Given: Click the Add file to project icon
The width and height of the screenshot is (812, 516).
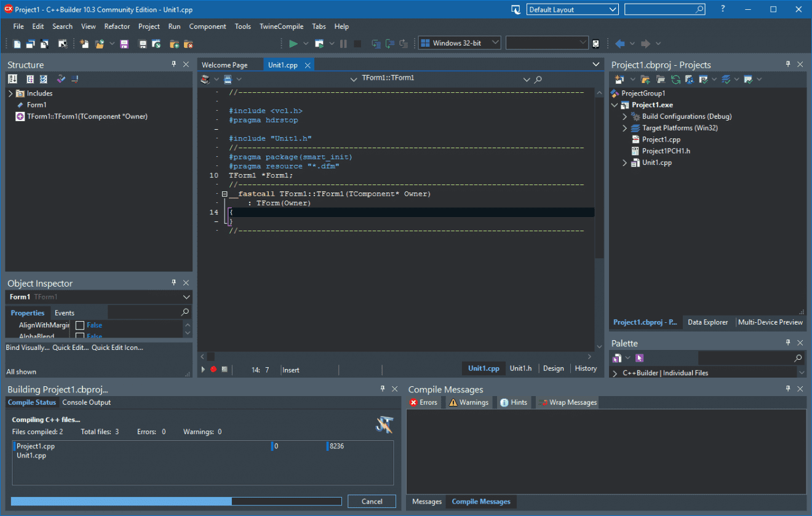Looking at the screenshot, I should pyautogui.click(x=175, y=44).
